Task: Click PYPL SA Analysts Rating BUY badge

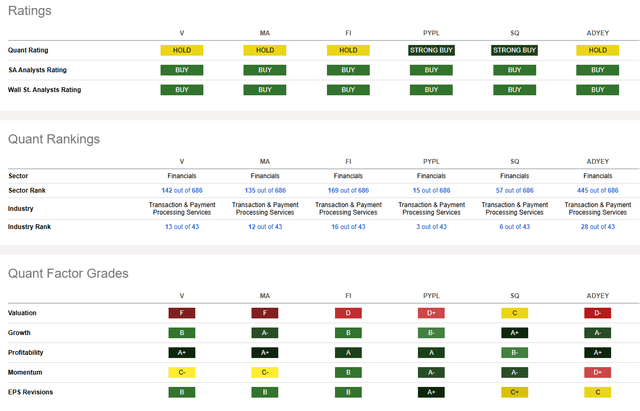Action: (431, 70)
